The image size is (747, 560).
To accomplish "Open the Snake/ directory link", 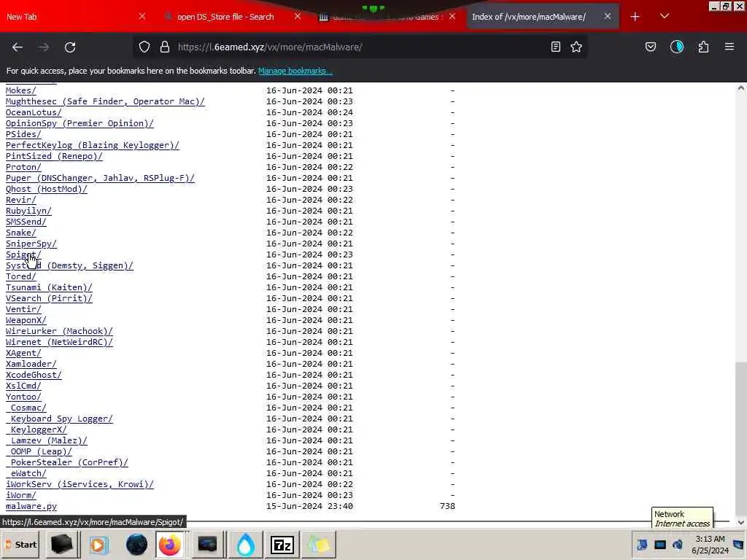I will point(20,233).
